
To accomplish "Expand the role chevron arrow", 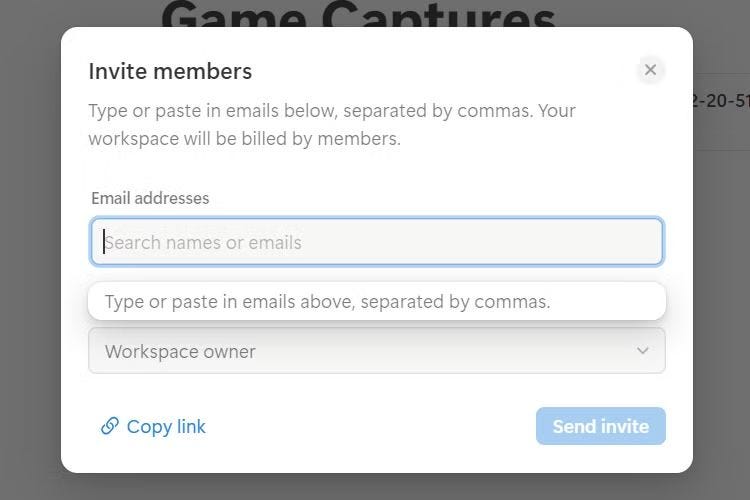I will (x=643, y=351).
